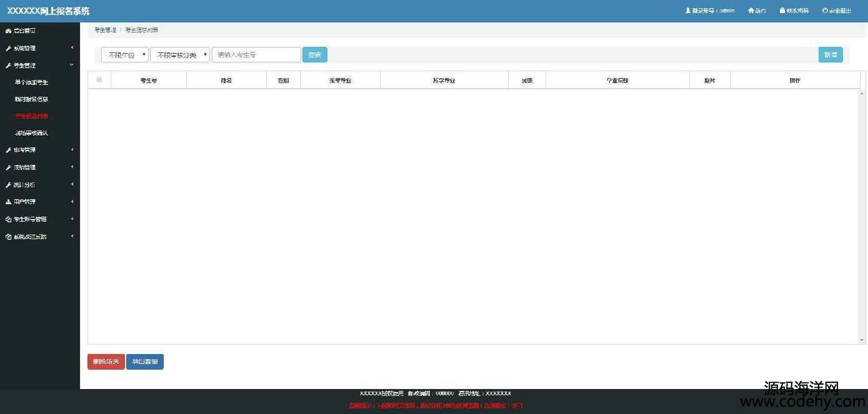The image size is (868, 414).
Task: Click the 姓名 column header
Action: pyautogui.click(x=226, y=81)
